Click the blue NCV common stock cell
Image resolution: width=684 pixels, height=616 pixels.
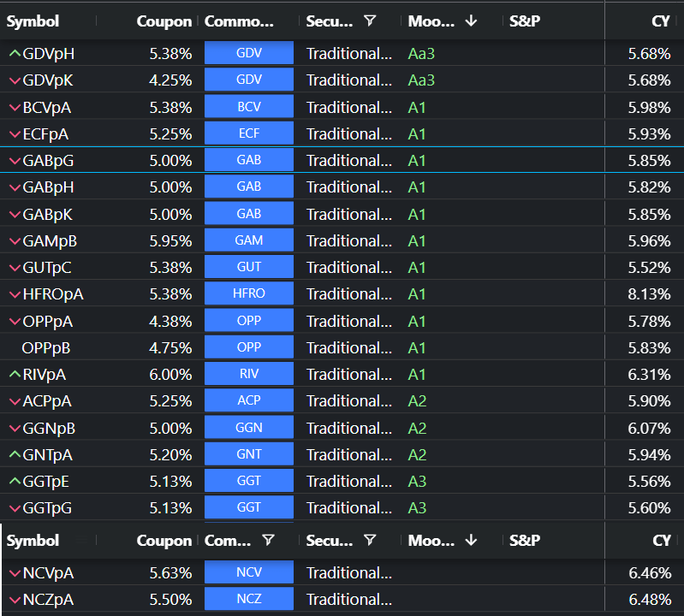click(x=249, y=572)
